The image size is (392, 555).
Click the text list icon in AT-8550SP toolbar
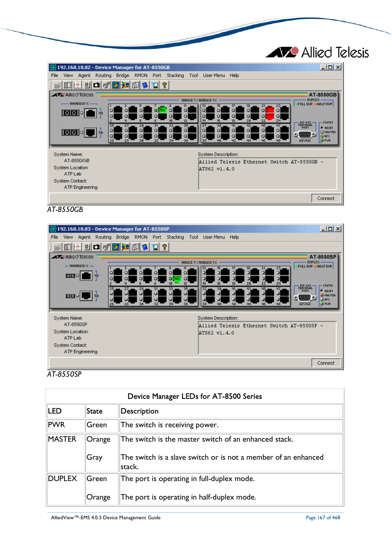pyautogui.click(x=87, y=247)
